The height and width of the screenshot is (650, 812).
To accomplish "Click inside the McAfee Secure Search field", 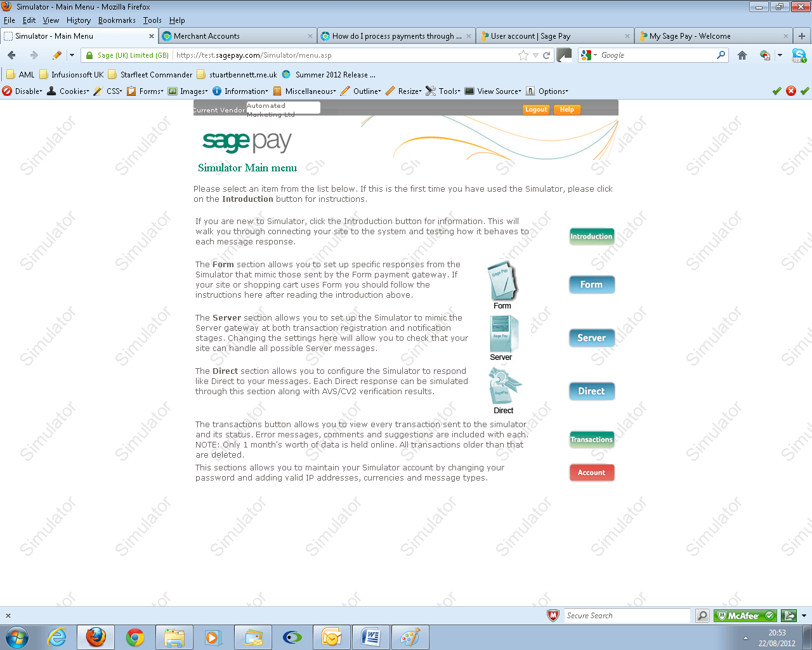I will coord(627,615).
